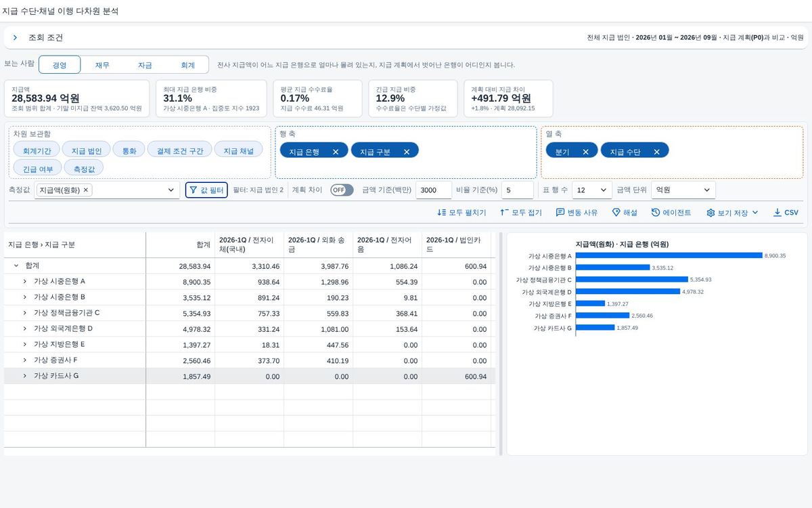
Task: Show the 해설 explanation
Action: coord(625,213)
